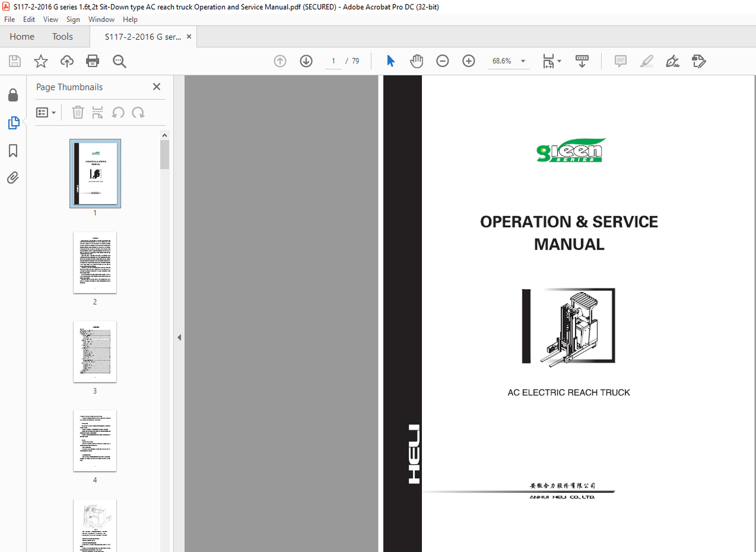
Task: Go to the next page using the down arrow
Action: point(306,61)
